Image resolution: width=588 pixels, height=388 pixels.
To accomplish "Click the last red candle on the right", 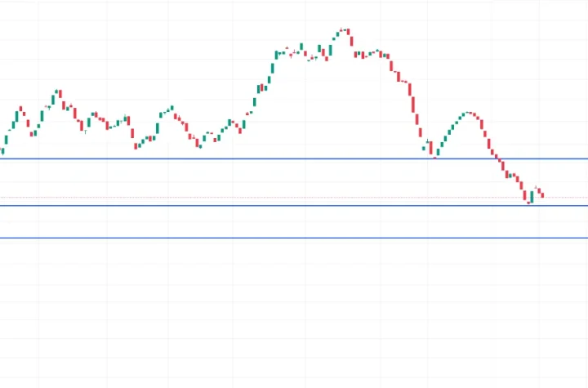I will [542, 194].
